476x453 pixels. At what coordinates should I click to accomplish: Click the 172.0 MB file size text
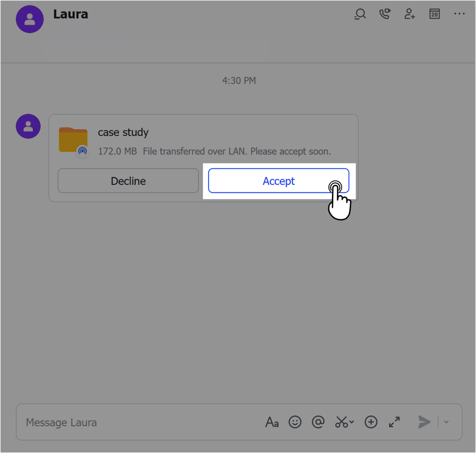coord(117,151)
